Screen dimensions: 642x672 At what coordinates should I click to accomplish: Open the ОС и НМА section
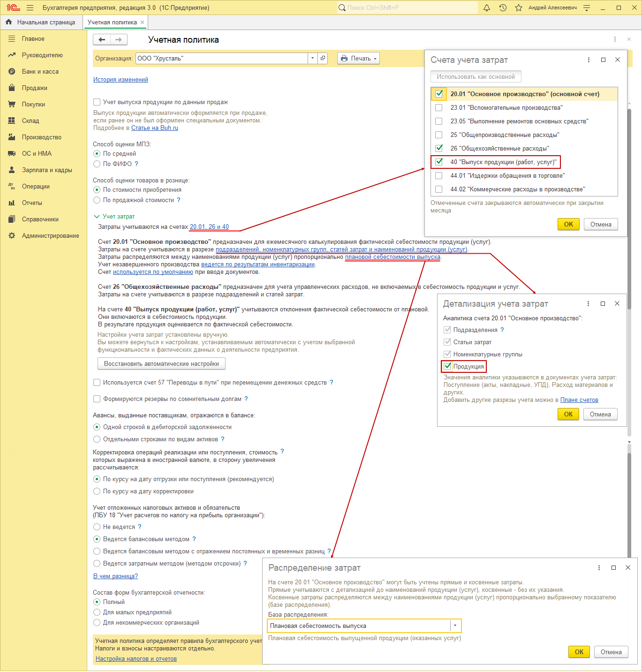pos(37,154)
